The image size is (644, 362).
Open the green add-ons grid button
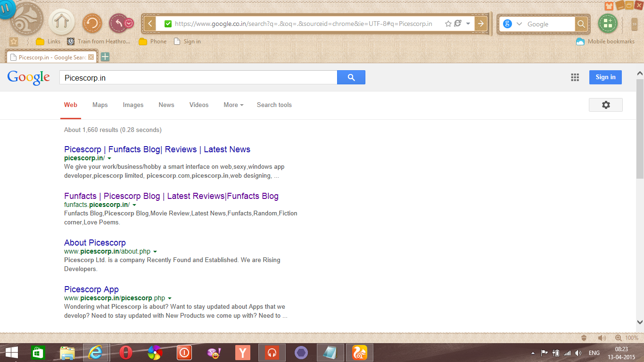pyautogui.click(x=608, y=23)
